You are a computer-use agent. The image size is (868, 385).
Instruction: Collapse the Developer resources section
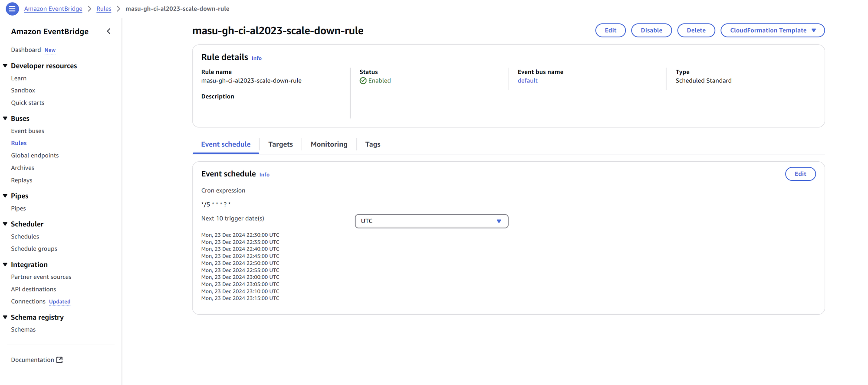[5, 66]
